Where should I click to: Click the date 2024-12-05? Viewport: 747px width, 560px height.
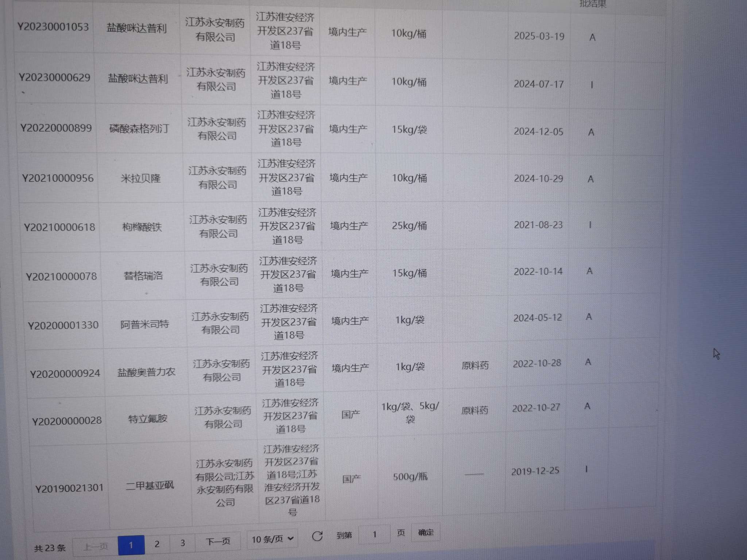tap(538, 131)
